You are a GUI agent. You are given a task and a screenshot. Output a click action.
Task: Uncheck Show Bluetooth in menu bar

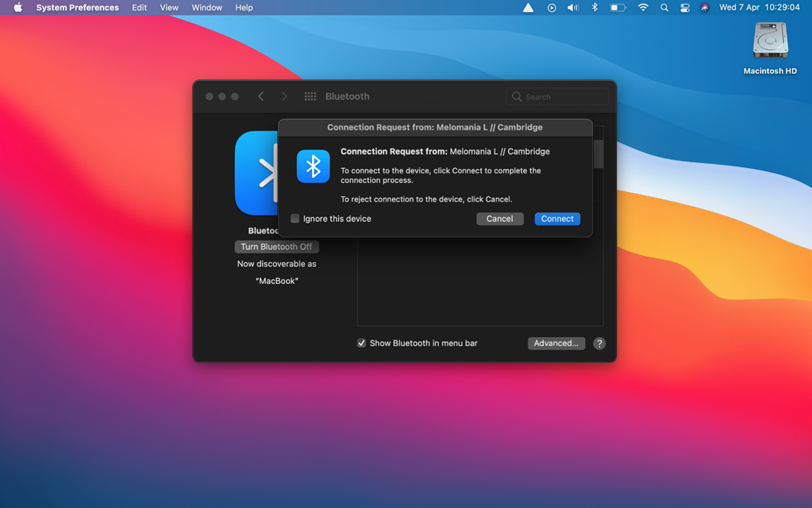coord(361,343)
